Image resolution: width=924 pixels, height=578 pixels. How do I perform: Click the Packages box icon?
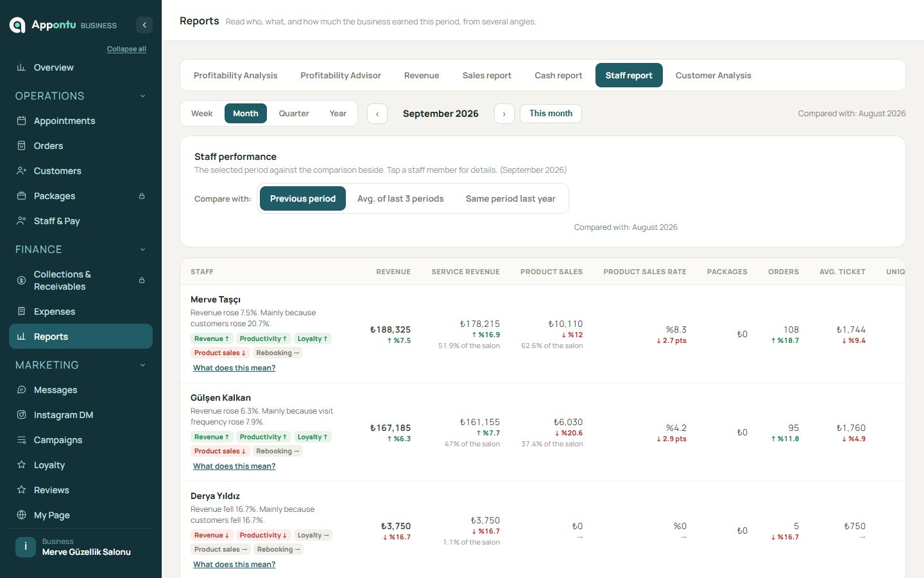coord(21,196)
